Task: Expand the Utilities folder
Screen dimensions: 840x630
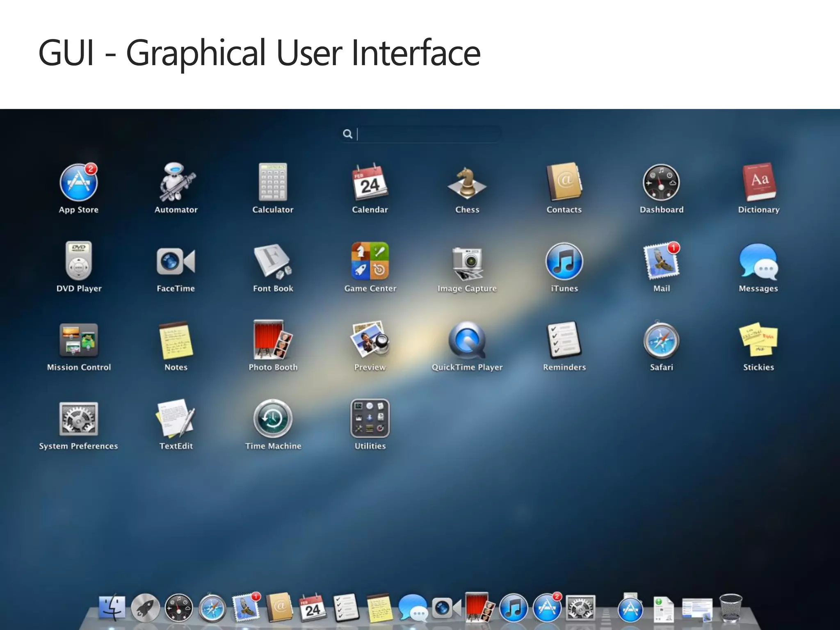Action: point(370,418)
